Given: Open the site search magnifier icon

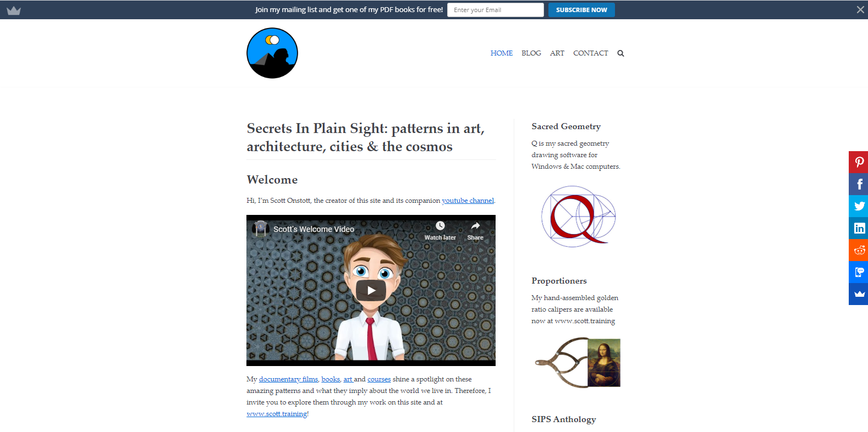Looking at the screenshot, I should click(620, 53).
